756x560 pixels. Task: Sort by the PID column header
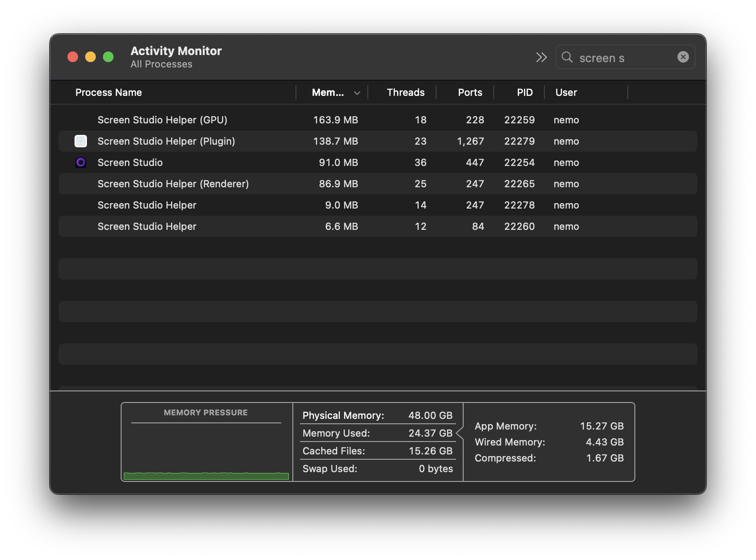point(524,92)
